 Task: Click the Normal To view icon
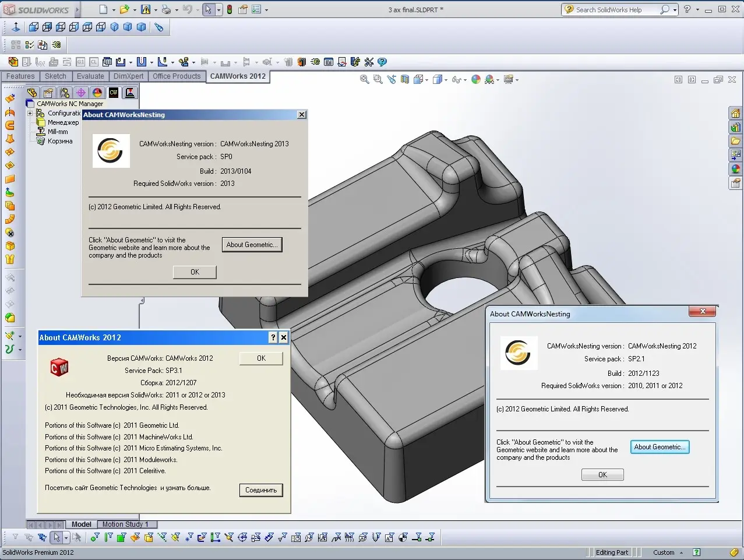point(16,27)
